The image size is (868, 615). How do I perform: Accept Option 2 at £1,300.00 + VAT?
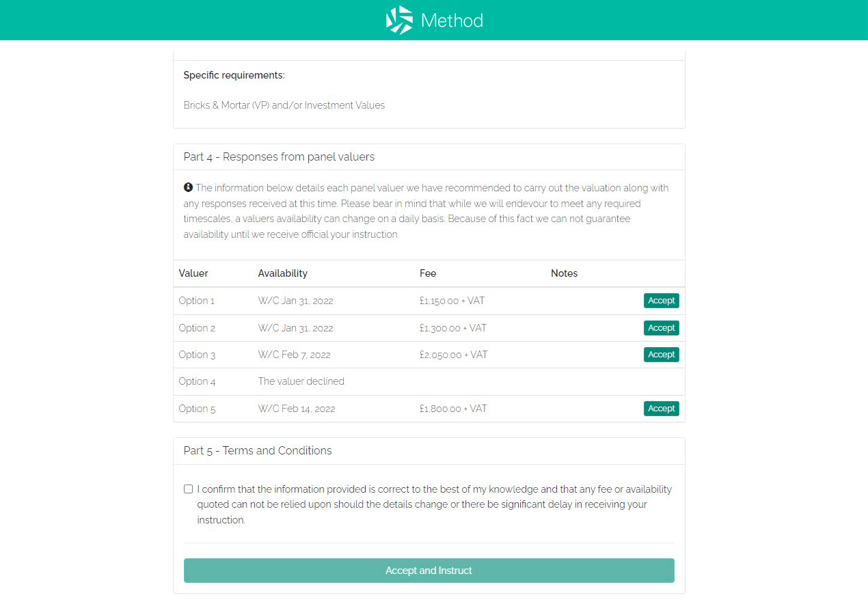[661, 328]
